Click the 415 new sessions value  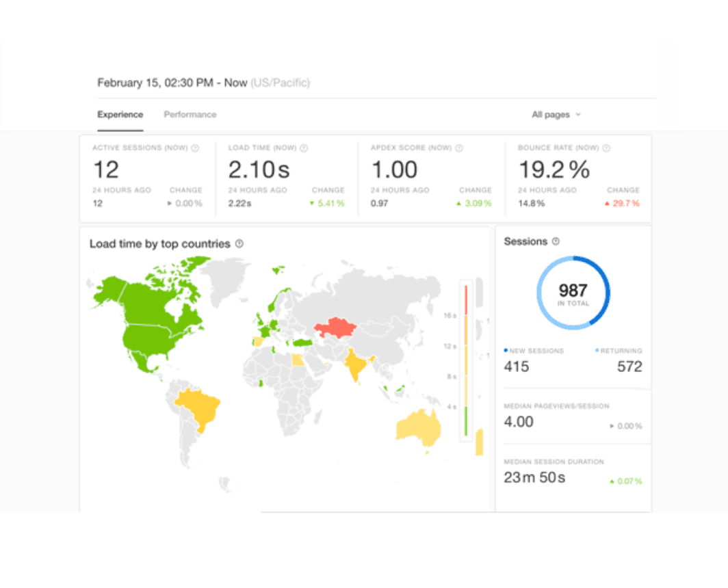pyautogui.click(x=517, y=366)
